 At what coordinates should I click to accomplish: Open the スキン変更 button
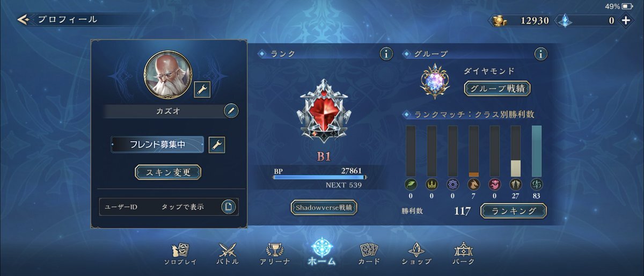(168, 172)
